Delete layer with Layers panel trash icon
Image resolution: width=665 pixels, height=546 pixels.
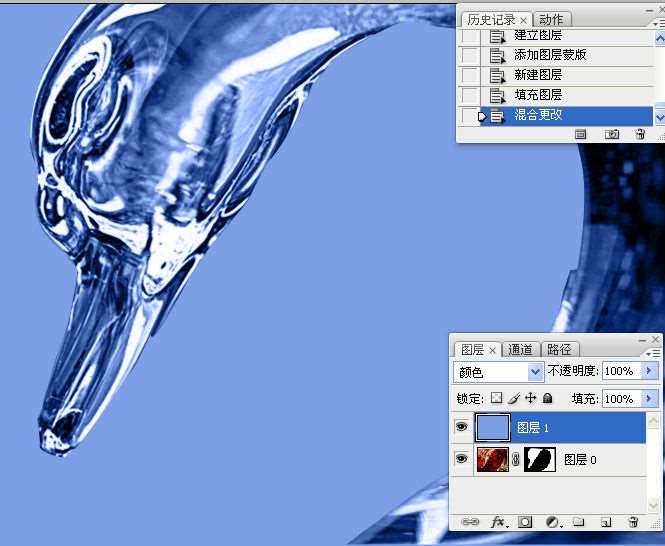point(632,522)
